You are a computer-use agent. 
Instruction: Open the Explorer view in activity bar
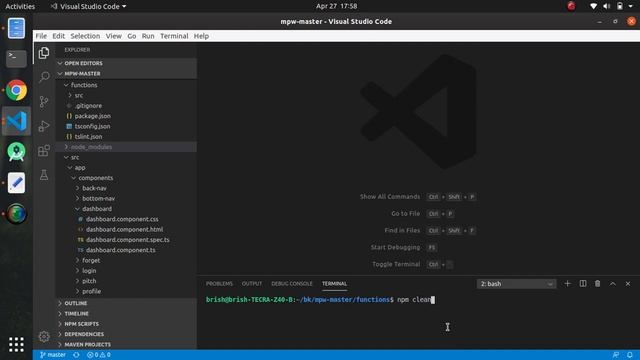pos(44,53)
